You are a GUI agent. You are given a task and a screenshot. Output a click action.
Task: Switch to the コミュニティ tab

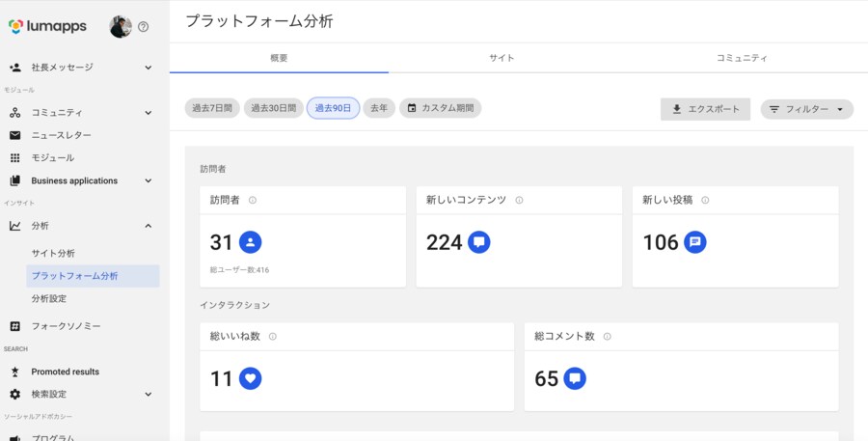pos(742,58)
